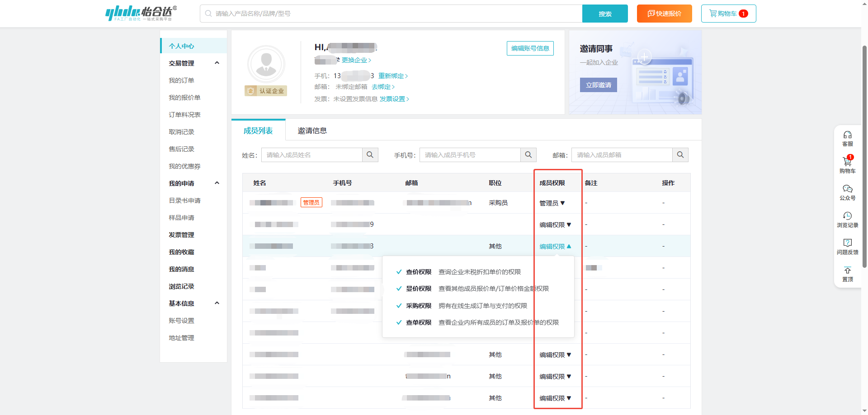
Task: Click the back-to-top arrow icon
Action: (x=847, y=270)
